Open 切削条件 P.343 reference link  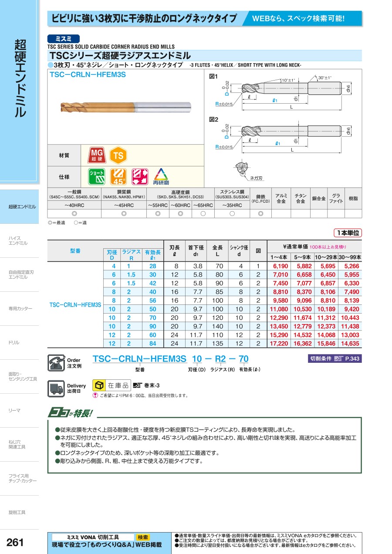click(x=335, y=359)
